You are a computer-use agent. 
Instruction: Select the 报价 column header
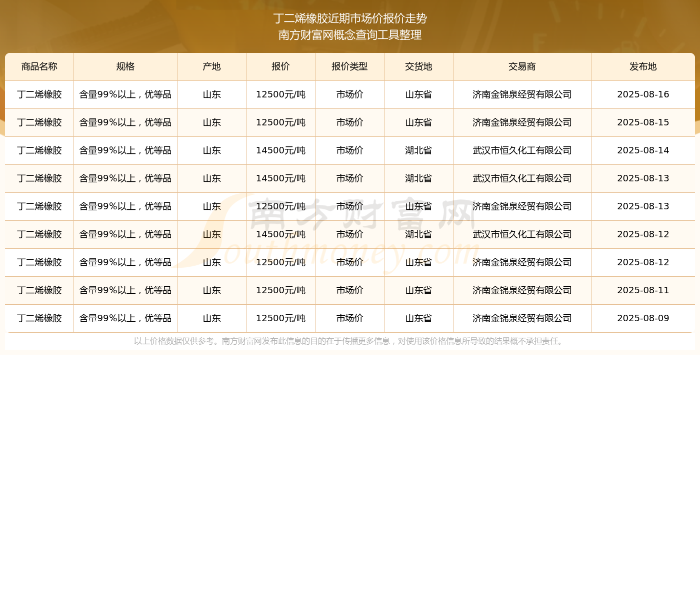pos(280,67)
